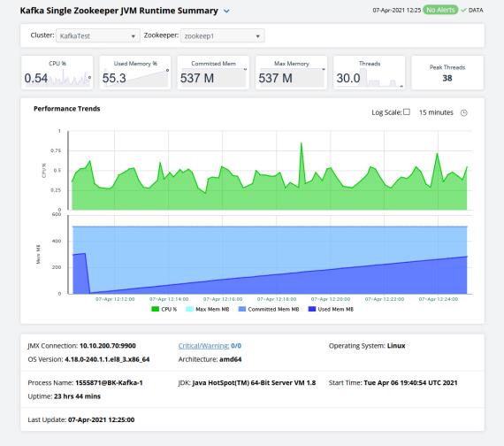Click the Architecture amd64 text

210,359
